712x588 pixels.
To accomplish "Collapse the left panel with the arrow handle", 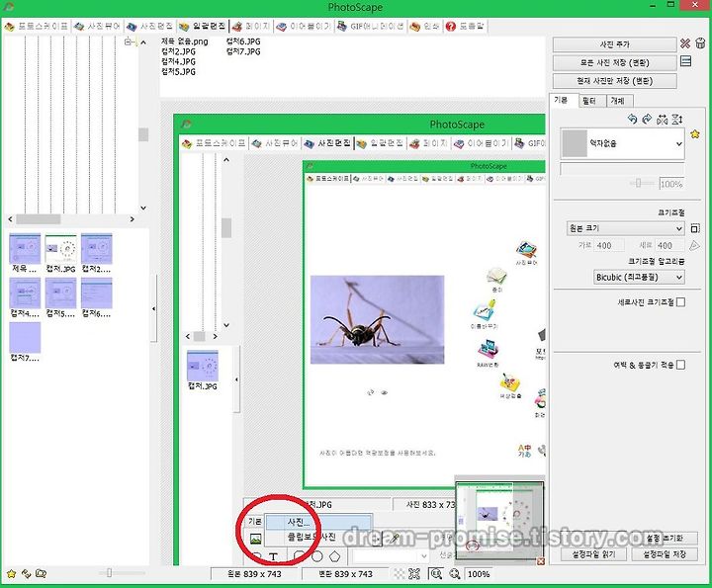I will coord(153,308).
